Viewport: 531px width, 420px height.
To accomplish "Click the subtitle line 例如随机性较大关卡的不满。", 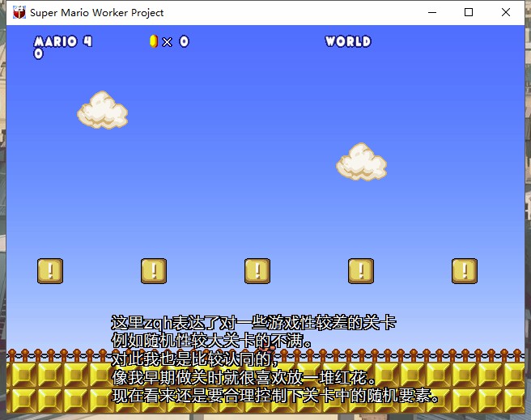I will 212,341.
